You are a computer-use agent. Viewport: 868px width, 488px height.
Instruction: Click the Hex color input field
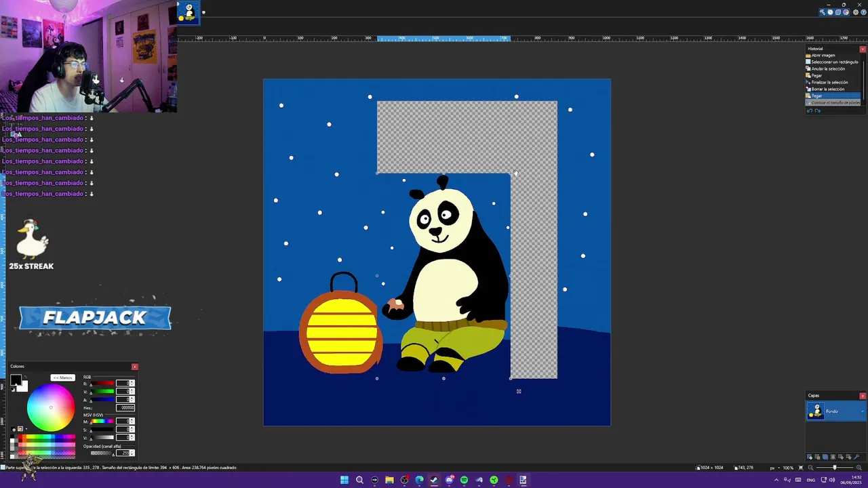pos(125,407)
